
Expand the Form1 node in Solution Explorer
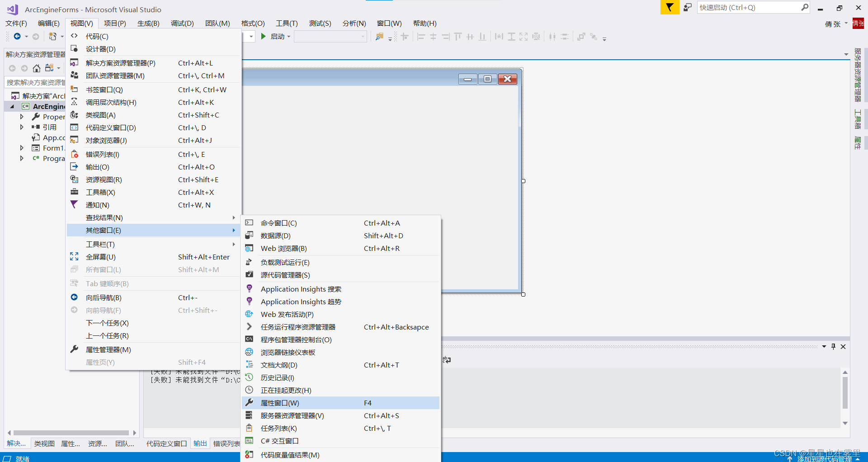[21, 148]
